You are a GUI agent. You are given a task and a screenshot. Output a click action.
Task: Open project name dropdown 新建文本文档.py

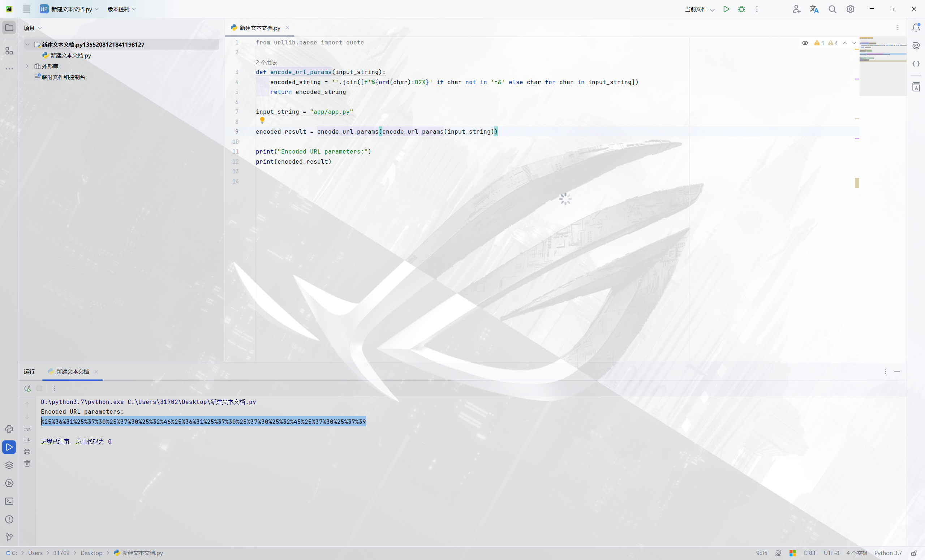[69, 9]
